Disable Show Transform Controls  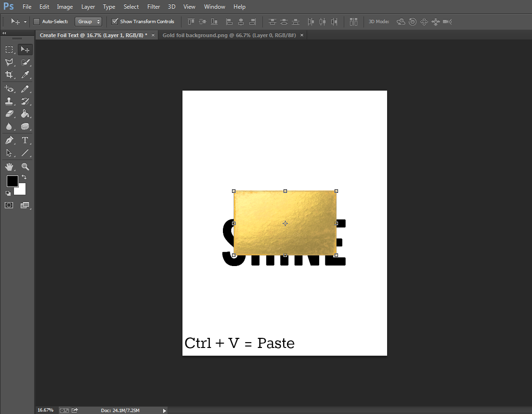coord(115,21)
